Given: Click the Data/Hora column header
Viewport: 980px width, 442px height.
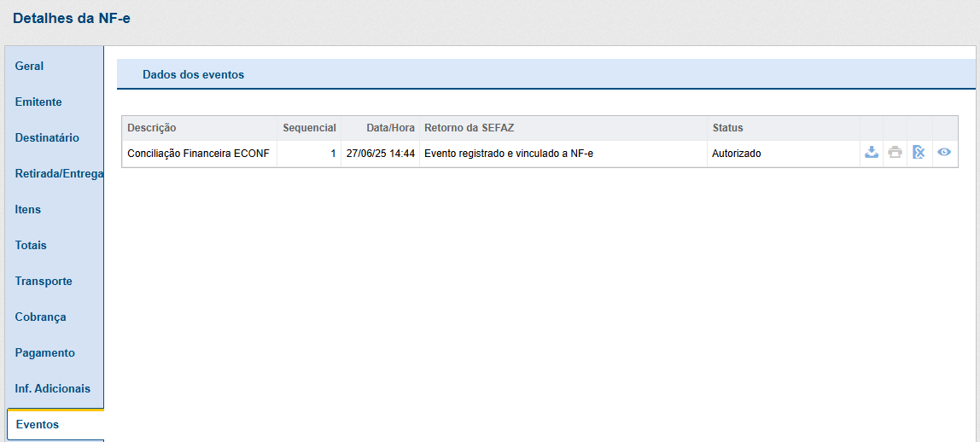Looking at the screenshot, I should point(390,128).
